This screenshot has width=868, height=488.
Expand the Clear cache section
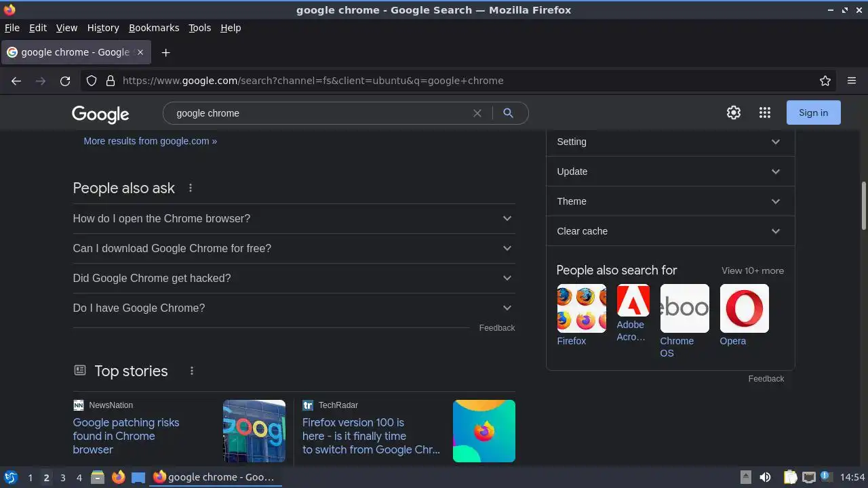(670, 231)
